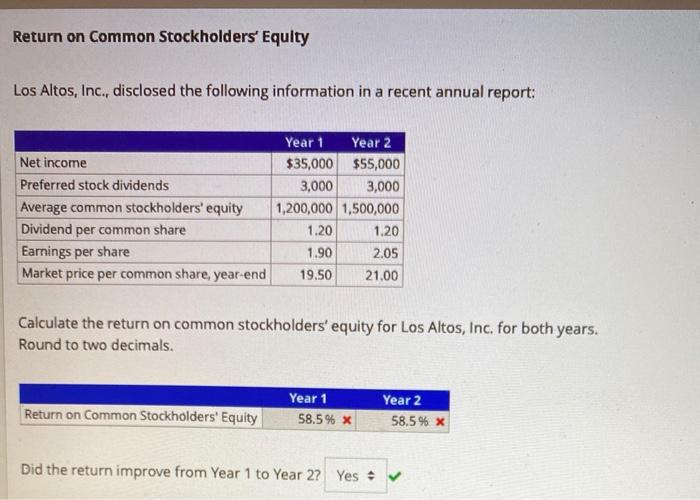Screen dimensions: 700x500
Task: Select the Preferred stock dividends row label
Action: pos(94,185)
